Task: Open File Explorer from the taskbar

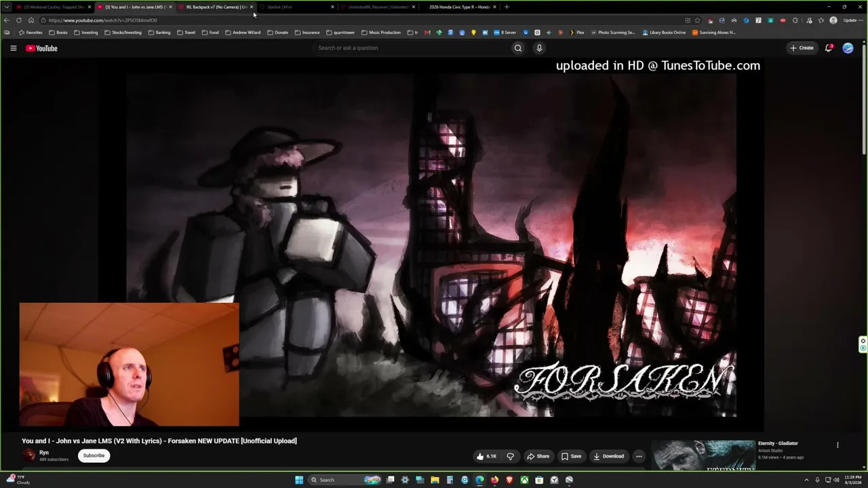Action: coord(435,480)
